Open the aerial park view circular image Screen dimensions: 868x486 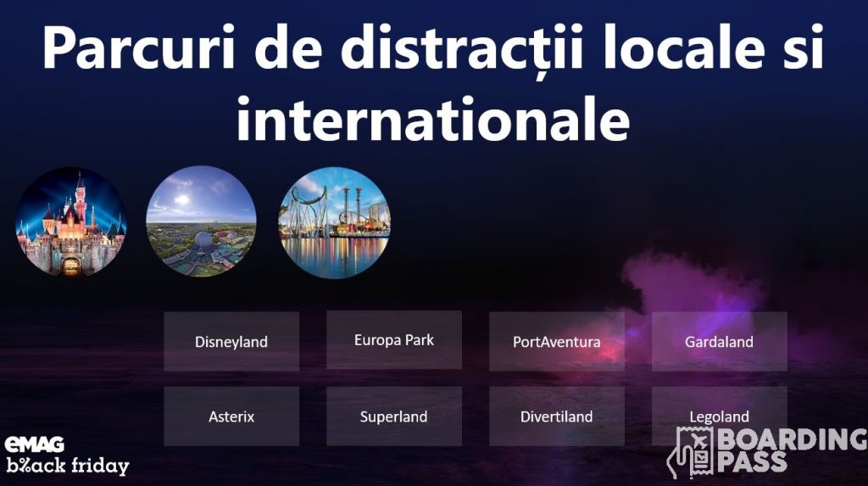click(x=202, y=221)
